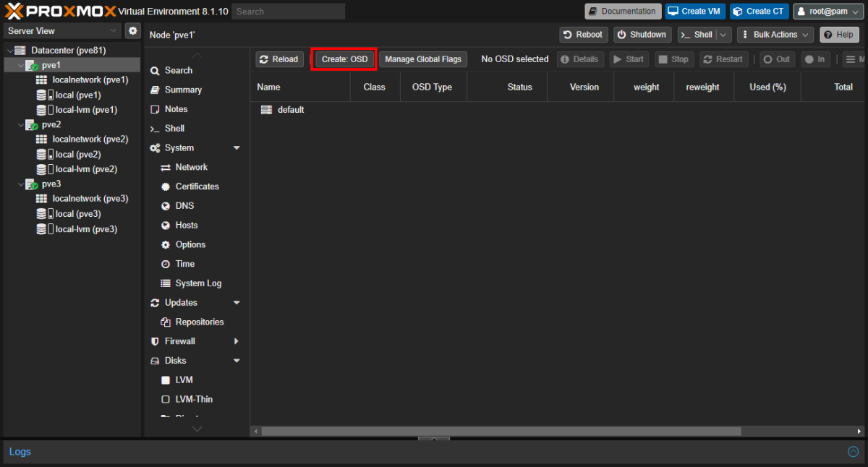Sort by the Name column header
The image size is (868, 467).
[300, 87]
